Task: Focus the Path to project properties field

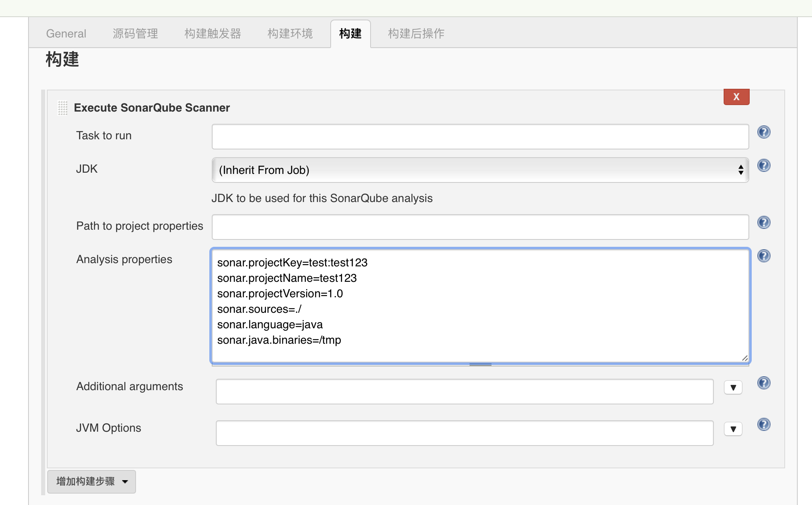Action: tap(480, 227)
